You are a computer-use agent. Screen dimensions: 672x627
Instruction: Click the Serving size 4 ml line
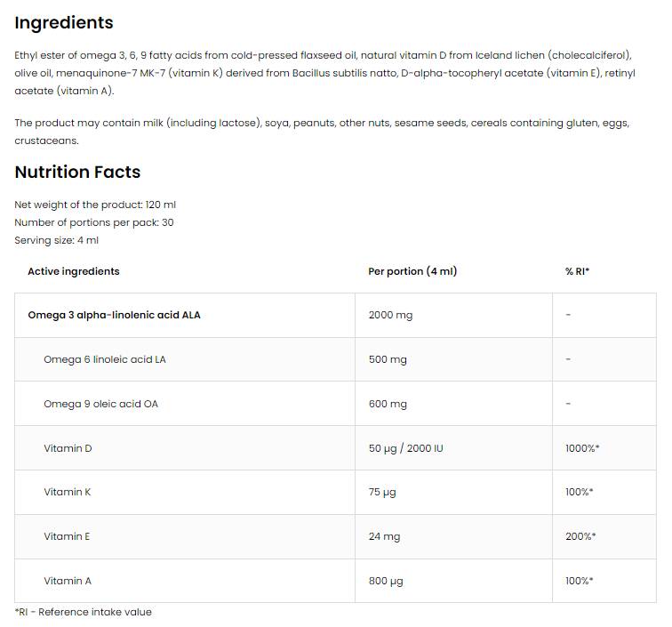57,240
